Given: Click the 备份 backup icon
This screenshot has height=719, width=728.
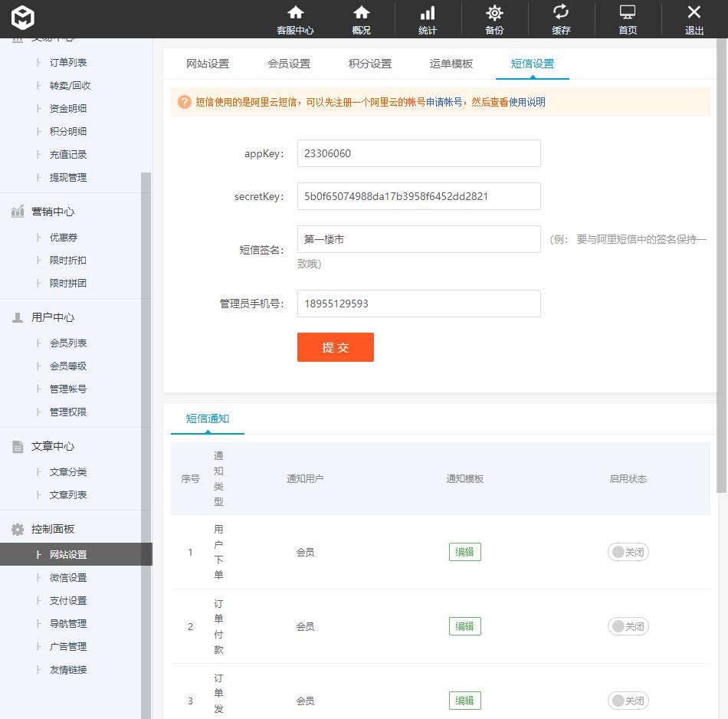Looking at the screenshot, I should tap(494, 19).
